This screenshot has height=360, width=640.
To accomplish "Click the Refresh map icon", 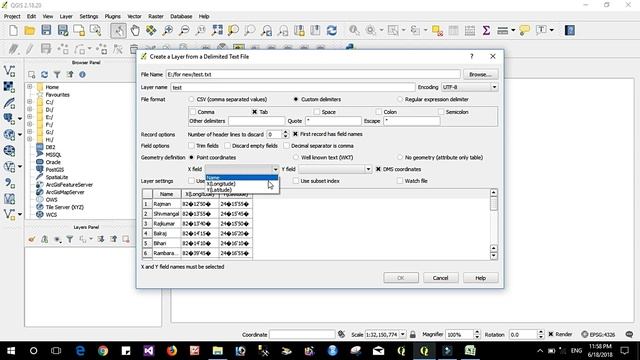I will pyautogui.click(x=331, y=30).
